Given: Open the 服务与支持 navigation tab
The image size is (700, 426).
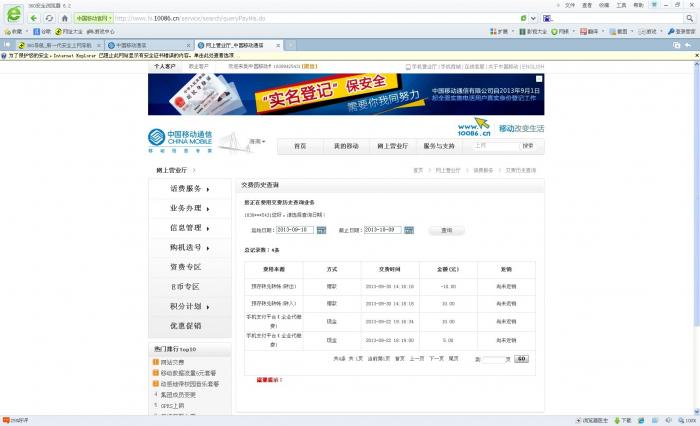Looking at the screenshot, I should [x=438, y=146].
